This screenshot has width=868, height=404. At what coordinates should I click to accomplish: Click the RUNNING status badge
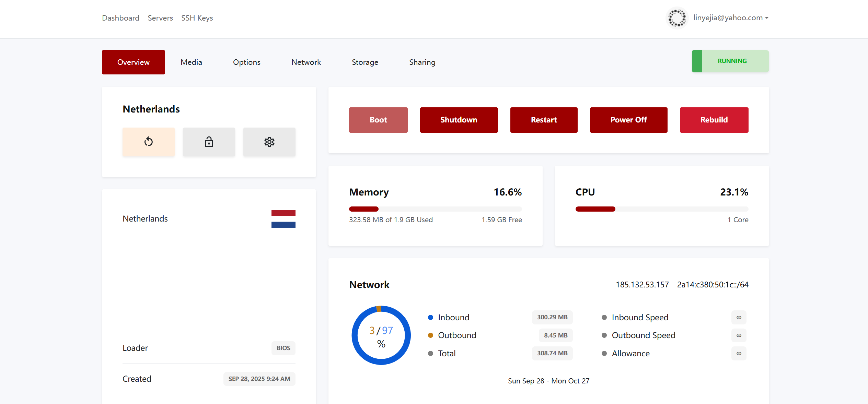pyautogui.click(x=730, y=61)
